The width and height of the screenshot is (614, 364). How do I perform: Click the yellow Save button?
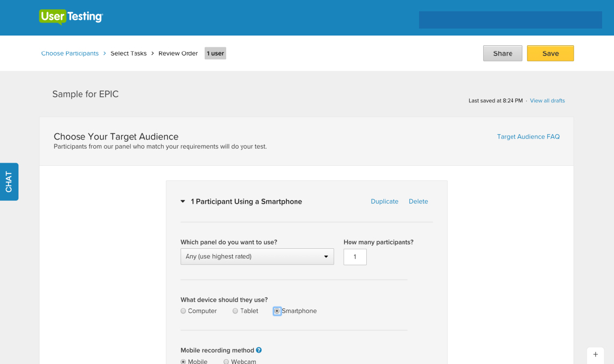(550, 53)
